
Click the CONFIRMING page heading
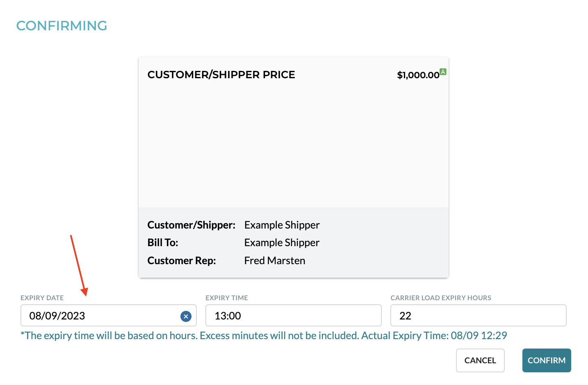pos(62,25)
